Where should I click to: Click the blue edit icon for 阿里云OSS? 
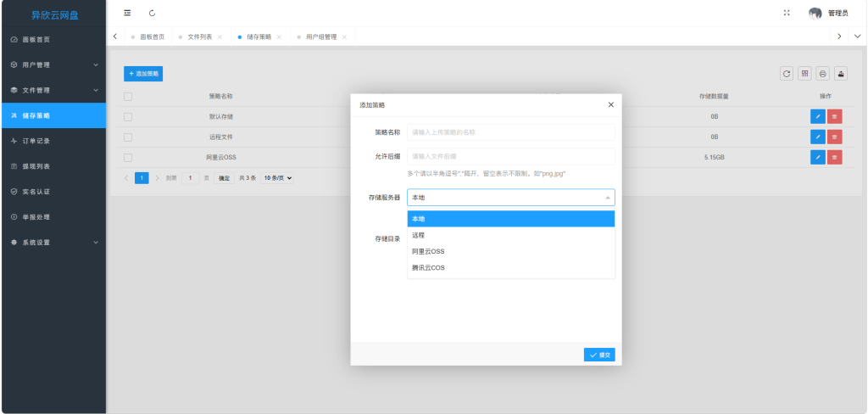[817, 157]
